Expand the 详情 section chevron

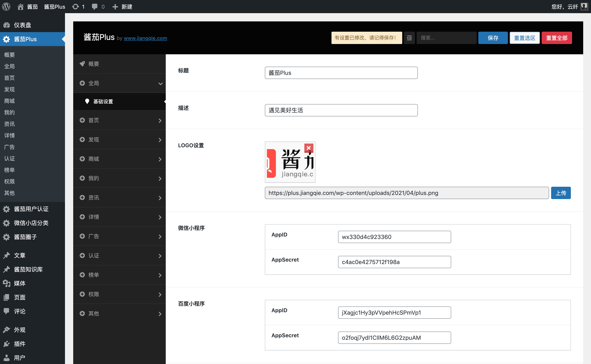coord(160,217)
